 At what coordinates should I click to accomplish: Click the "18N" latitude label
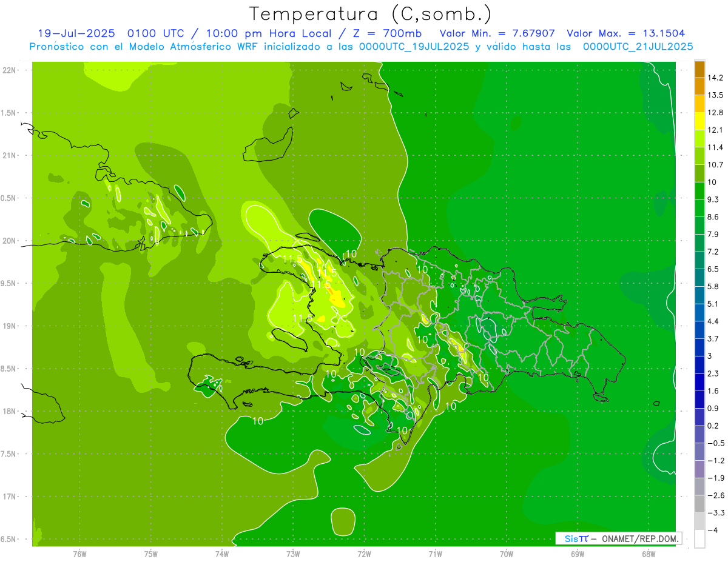click(x=8, y=411)
